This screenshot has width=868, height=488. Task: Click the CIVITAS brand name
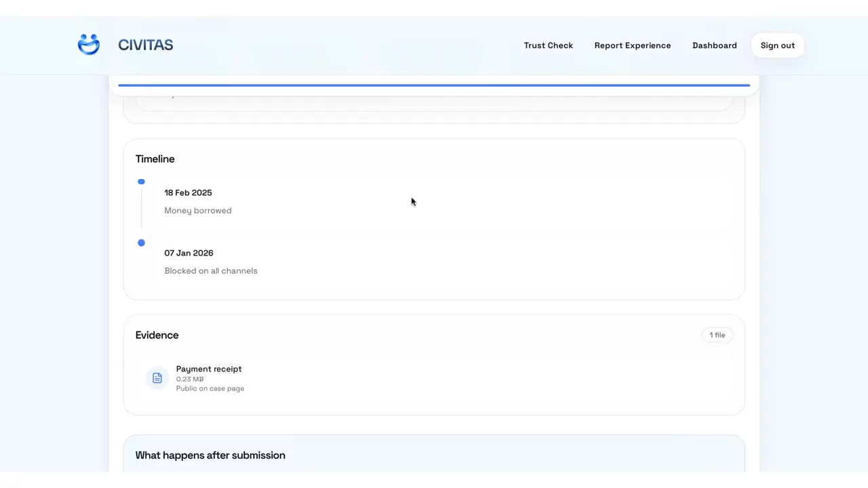pos(146,45)
